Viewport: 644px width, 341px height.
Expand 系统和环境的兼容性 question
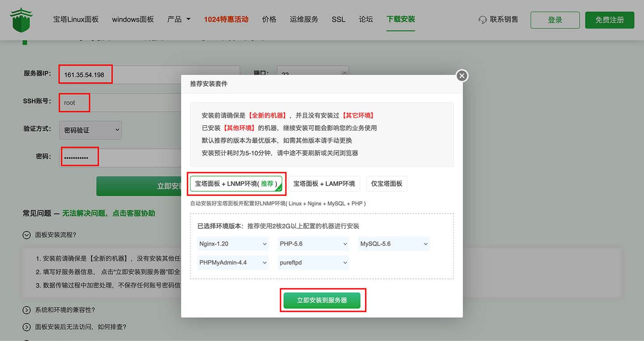59,310
